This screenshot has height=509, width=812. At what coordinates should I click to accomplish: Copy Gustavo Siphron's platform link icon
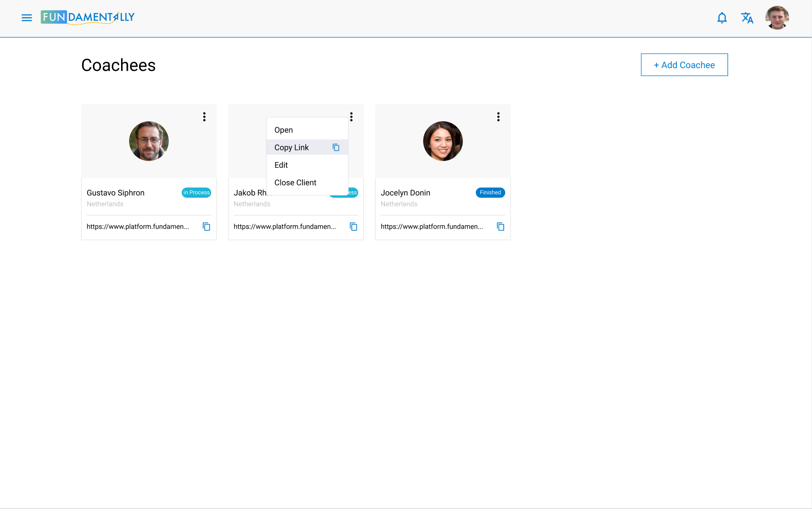click(207, 227)
